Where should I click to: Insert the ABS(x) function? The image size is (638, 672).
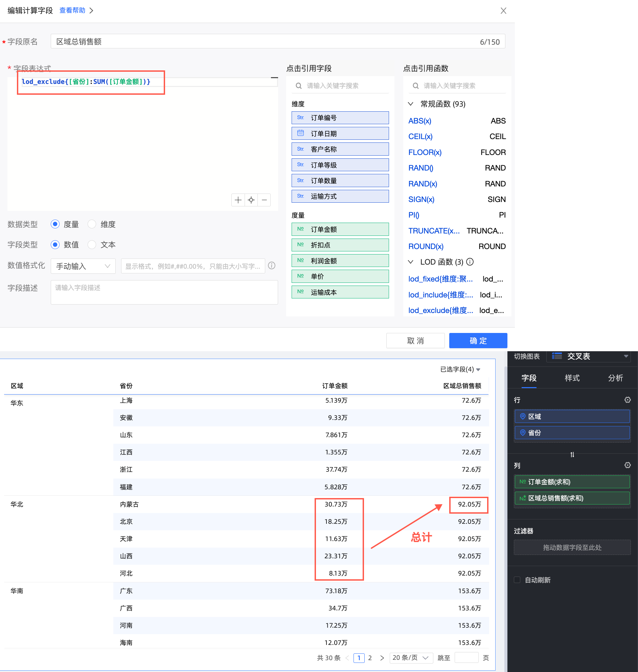point(420,121)
